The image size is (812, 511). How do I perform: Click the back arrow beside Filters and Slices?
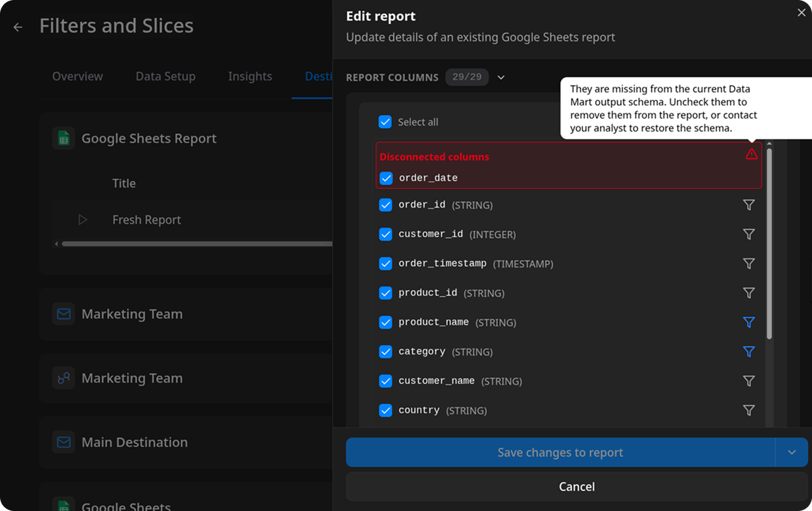(18, 27)
